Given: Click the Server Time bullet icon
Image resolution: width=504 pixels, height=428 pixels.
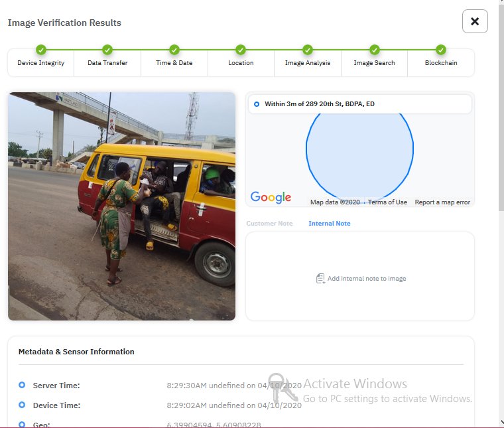Looking at the screenshot, I should (22, 385).
